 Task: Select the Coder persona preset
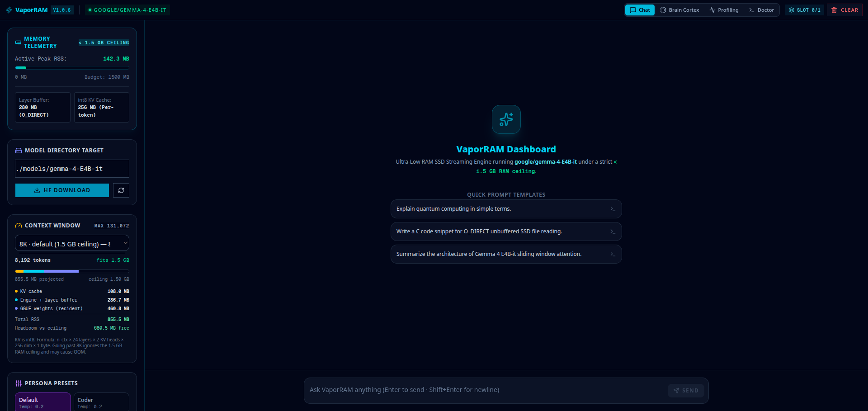(x=101, y=402)
